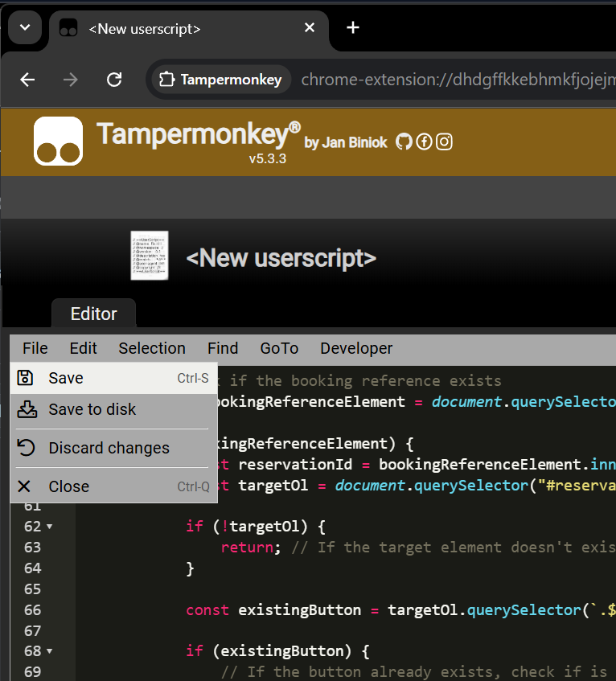Open the Developer menu
This screenshot has width=616, height=681.
pyautogui.click(x=356, y=348)
